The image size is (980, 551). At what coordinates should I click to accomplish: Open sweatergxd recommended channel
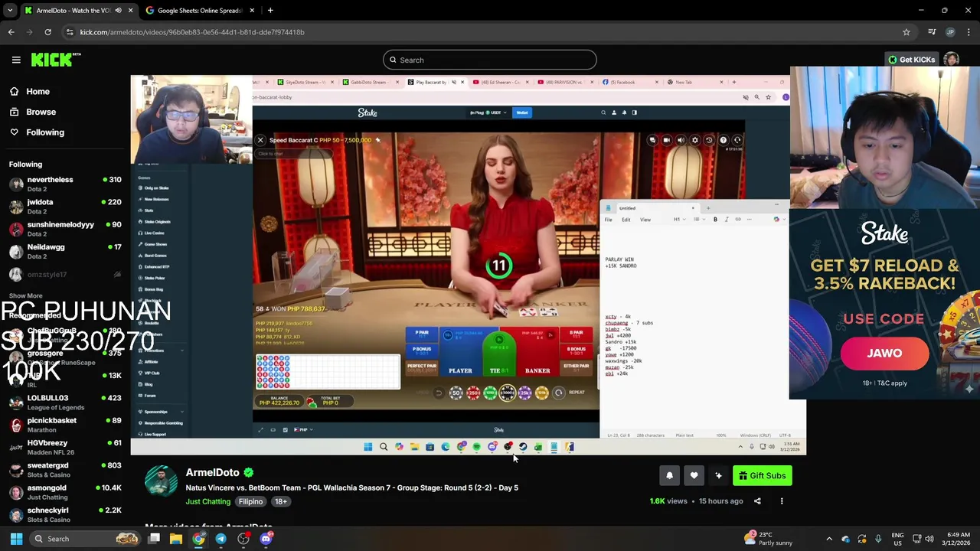64,470
